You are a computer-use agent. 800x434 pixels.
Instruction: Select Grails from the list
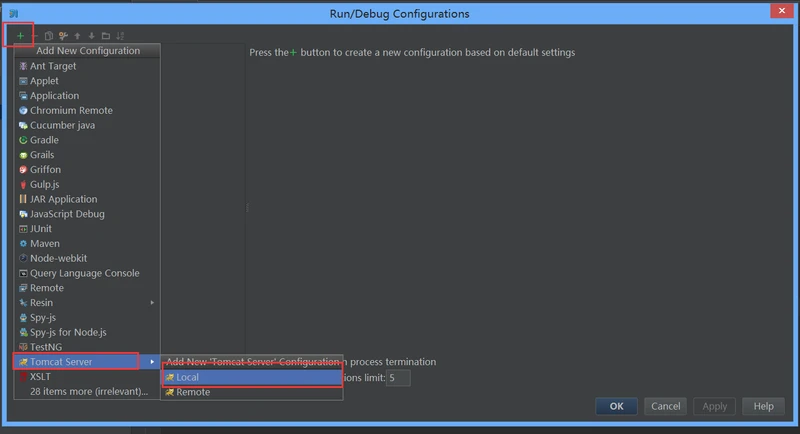[87, 155]
